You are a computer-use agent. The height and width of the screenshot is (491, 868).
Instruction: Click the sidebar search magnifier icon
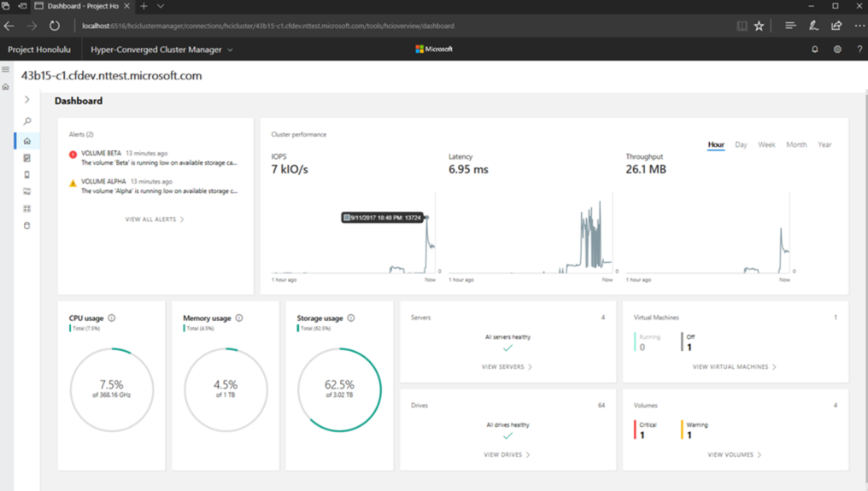pyautogui.click(x=26, y=121)
